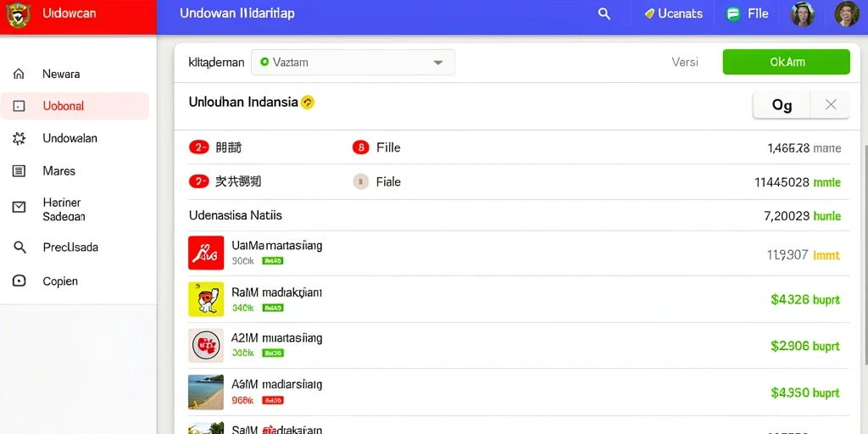Click the red badge next to Fille
Image resolution: width=868 pixels, height=434 pixels.
(360, 147)
